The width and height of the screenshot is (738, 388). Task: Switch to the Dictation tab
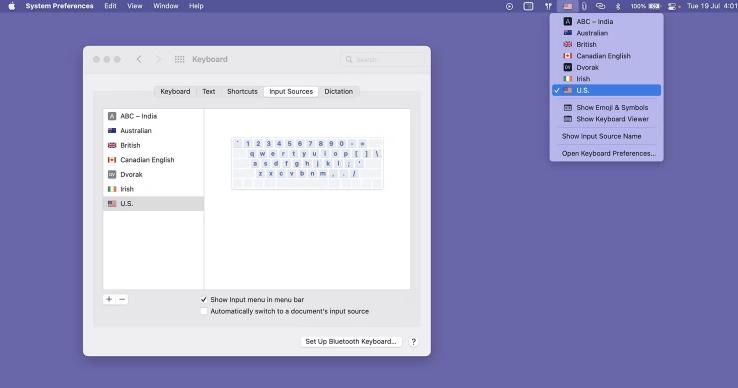click(x=338, y=91)
